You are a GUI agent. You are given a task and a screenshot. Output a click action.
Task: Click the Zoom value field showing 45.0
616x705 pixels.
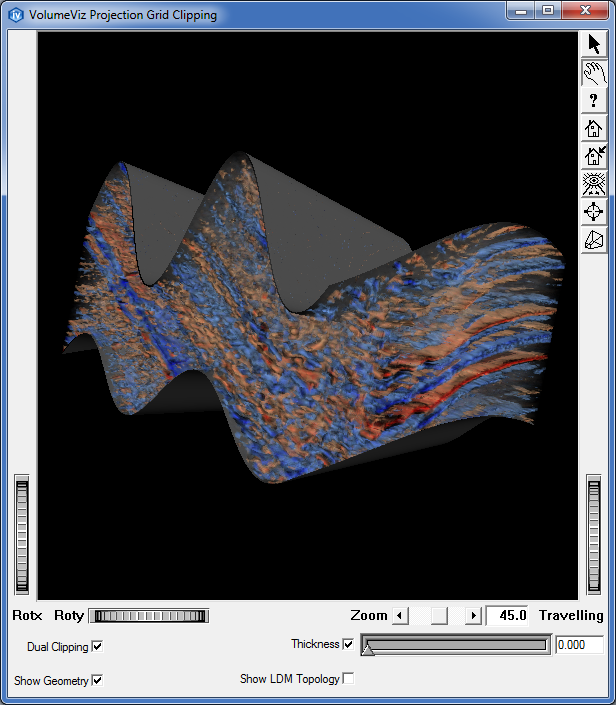coord(508,616)
